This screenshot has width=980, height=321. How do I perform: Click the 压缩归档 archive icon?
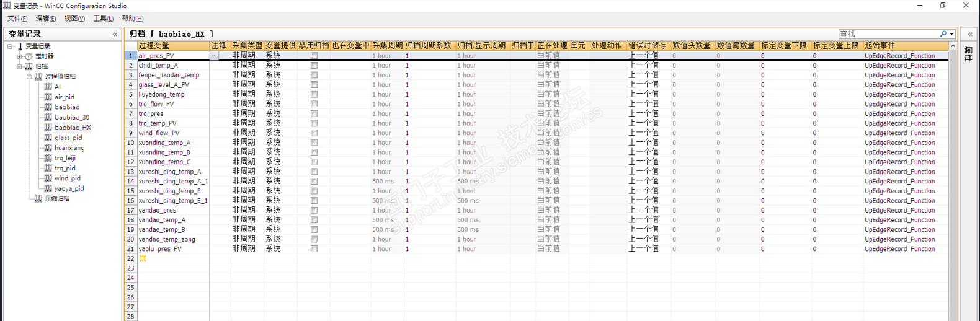click(38, 198)
